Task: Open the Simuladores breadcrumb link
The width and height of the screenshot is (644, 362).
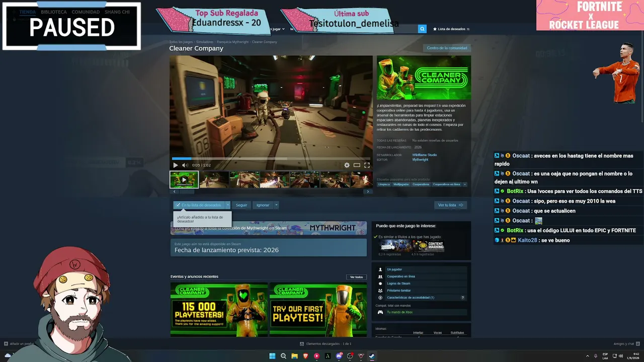Action: pos(205,42)
